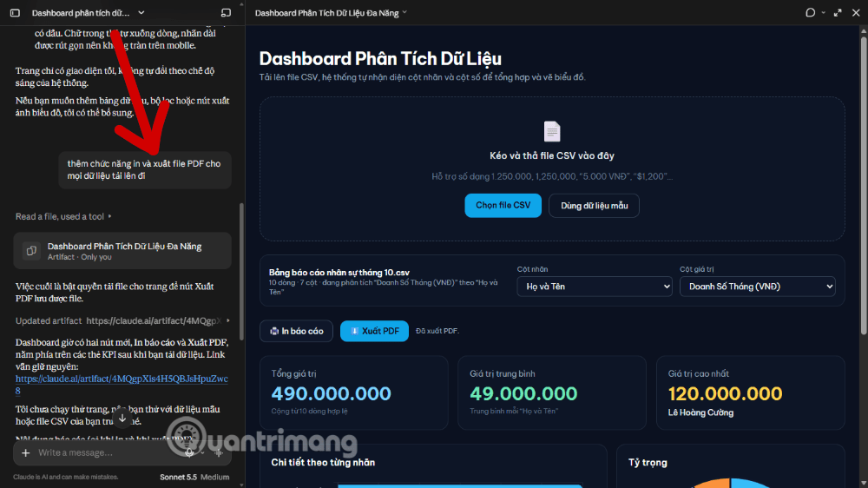Expand the 'Read a file, used a tool' step
Image resolution: width=868 pixels, height=488 pixels.
pyautogui.click(x=63, y=216)
